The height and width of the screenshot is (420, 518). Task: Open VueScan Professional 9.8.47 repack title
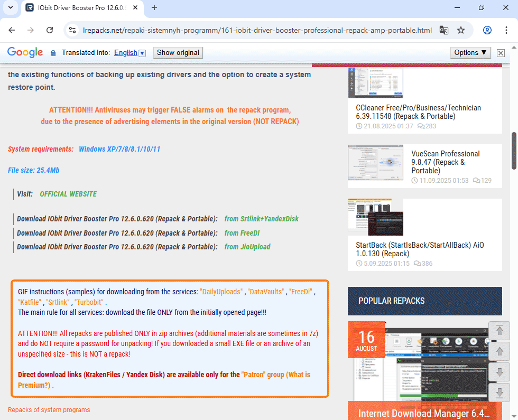pyautogui.click(x=445, y=162)
